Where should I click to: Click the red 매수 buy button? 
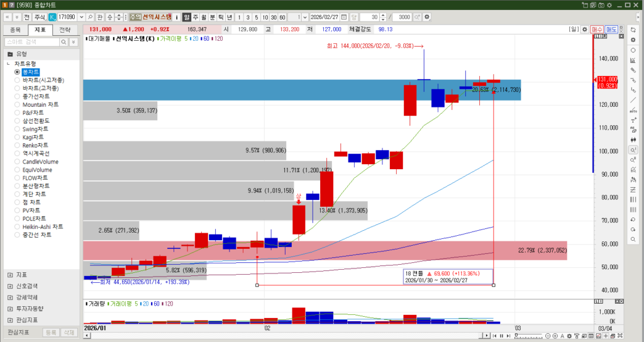point(597,30)
